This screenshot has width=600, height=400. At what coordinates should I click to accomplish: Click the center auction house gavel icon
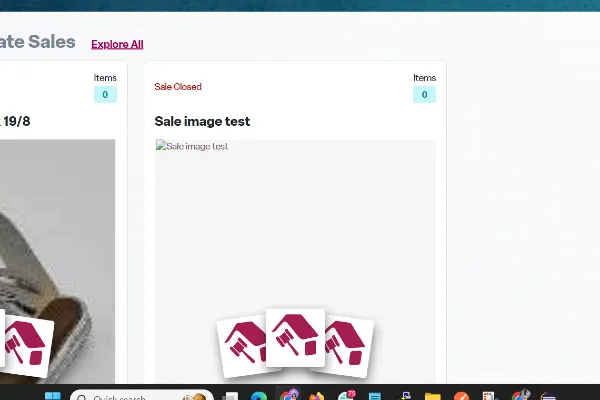[x=295, y=338]
